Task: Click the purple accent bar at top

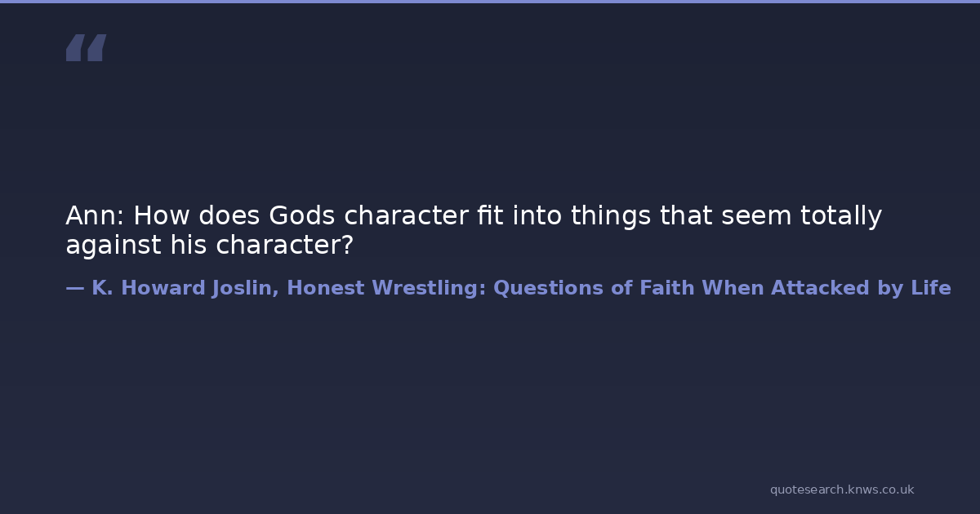Action: click(x=490, y=2)
